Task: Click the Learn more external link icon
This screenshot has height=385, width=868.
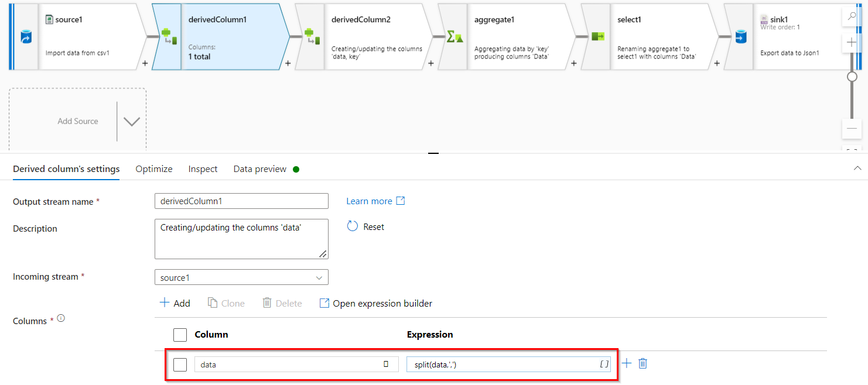Action: [x=401, y=201]
